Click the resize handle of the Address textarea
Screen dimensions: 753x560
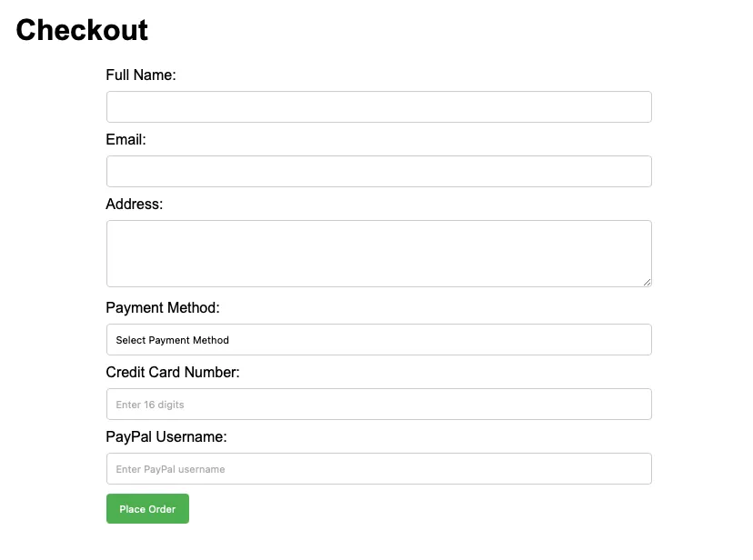pos(648,284)
